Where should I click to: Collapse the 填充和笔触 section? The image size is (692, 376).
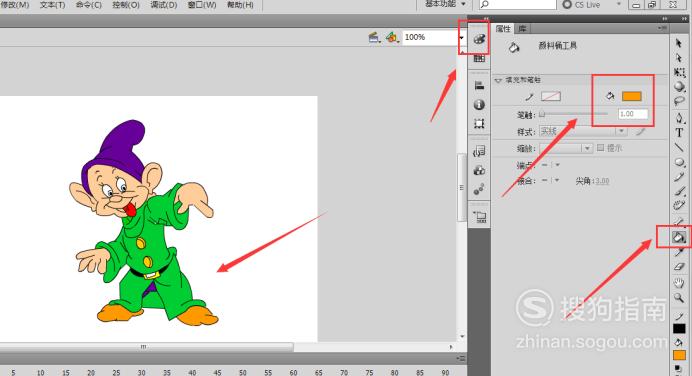pos(499,80)
